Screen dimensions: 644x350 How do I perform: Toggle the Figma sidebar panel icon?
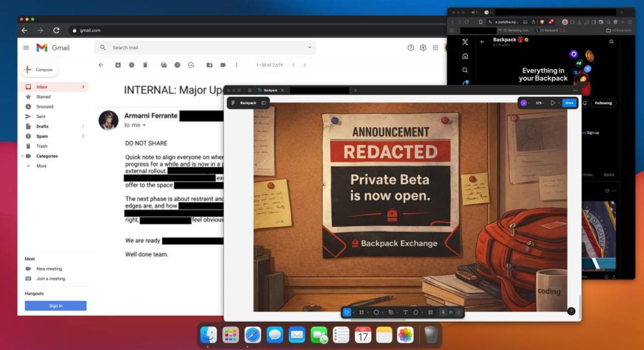point(264,103)
